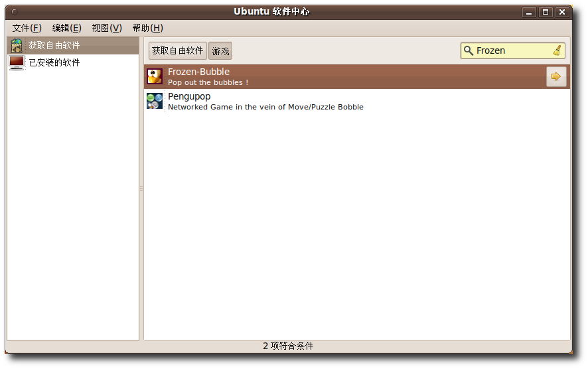The height and width of the screenshot is (369, 588).
Task: Click the Pengupop bubbles icon
Action: pos(155,102)
